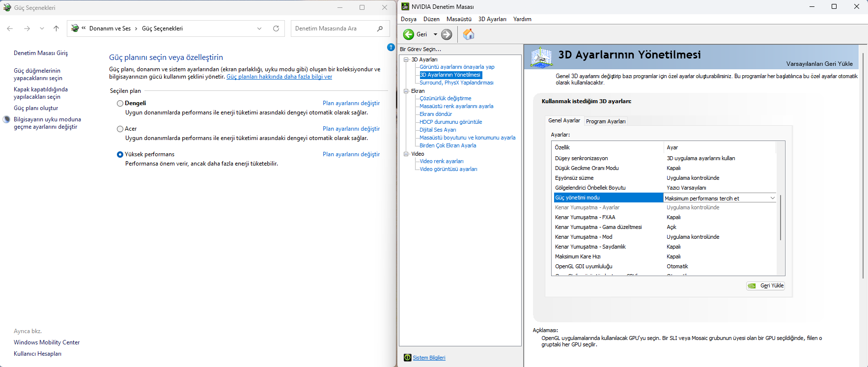Click the search magnifier in Denetim Masası
Image resolution: width=868 pixels, height=367 pixels.
(380, 28)
